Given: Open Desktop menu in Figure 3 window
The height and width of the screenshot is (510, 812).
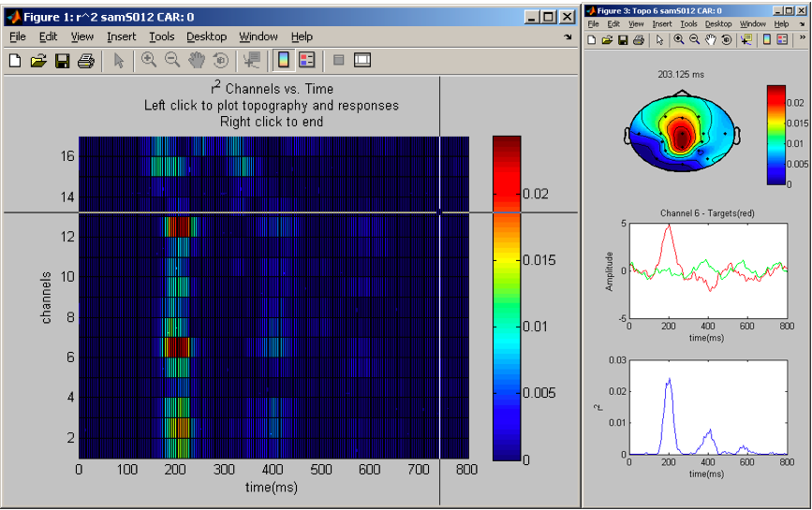Looking at the screenshot, I should [x=718, y=24].
